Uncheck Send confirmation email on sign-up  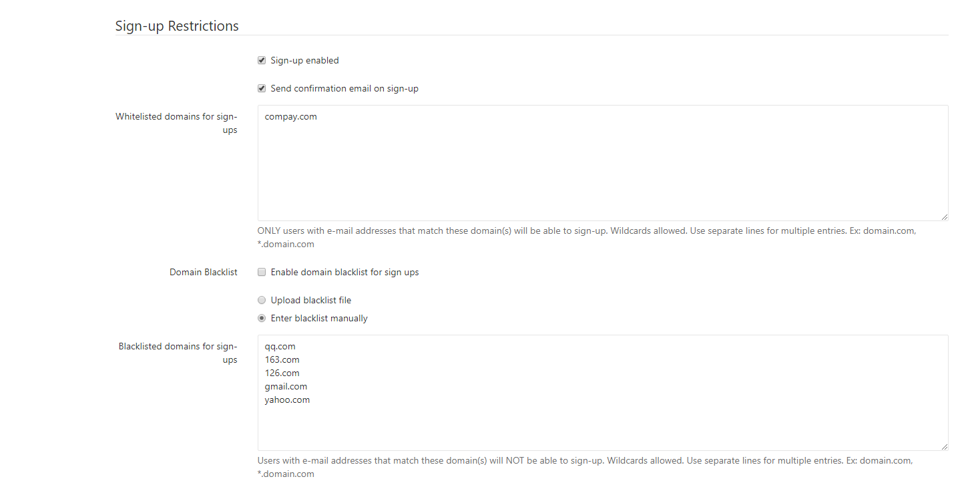pyautogui.click(x=262, y=89)
